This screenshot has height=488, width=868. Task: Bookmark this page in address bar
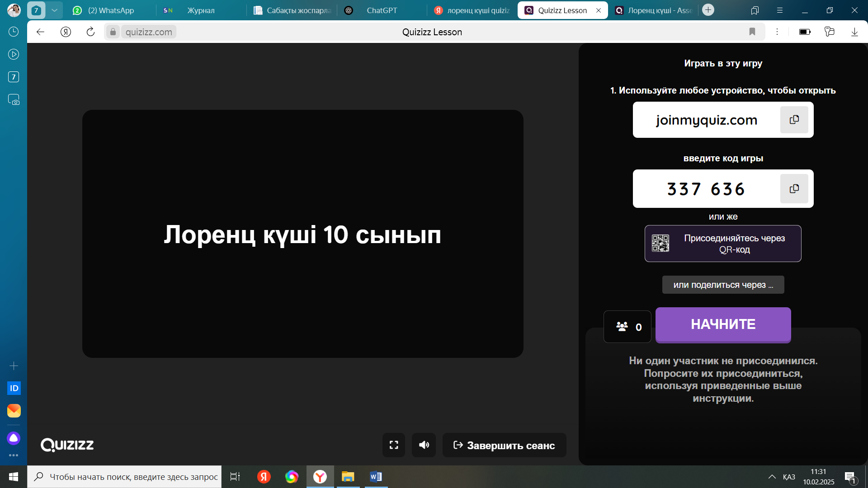coord(752,32)
